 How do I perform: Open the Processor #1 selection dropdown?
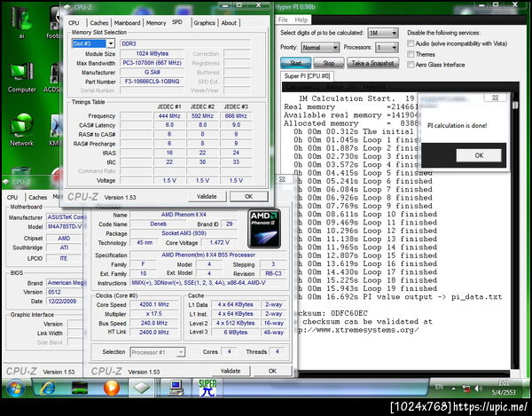(158, 352)
